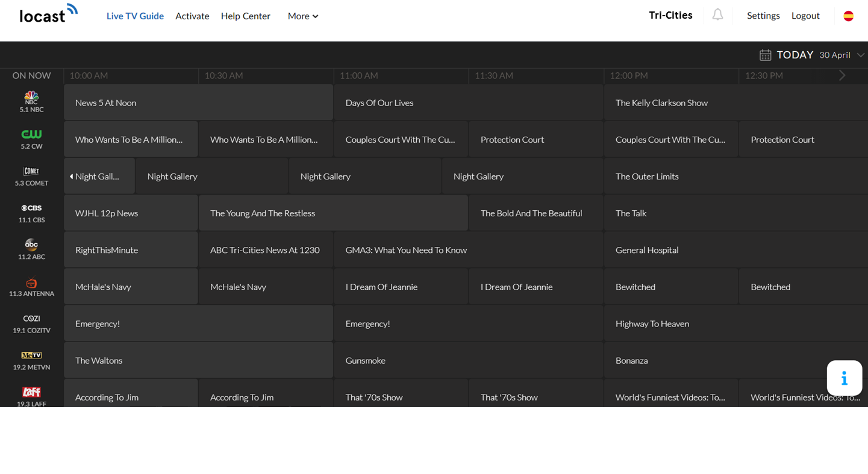The width and height of the screenshot is (868, 474).
Task: Select the CW 5.2 channel logo
Action: click(31, 134)
